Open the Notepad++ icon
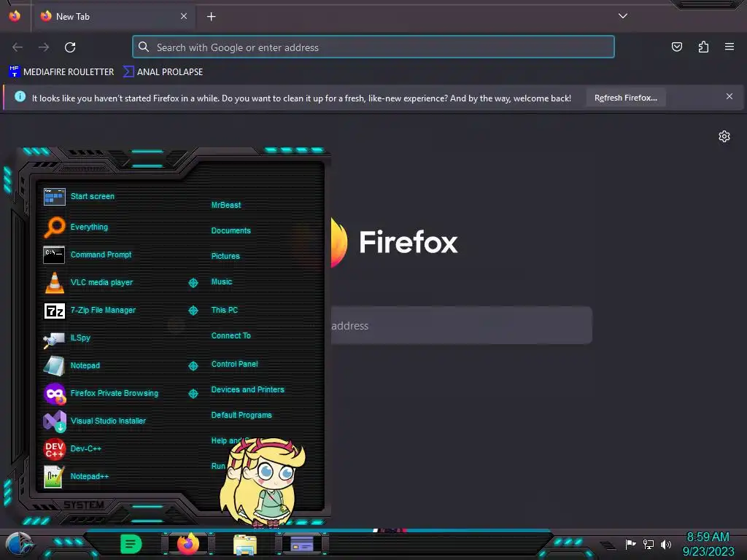 point(54,476)
